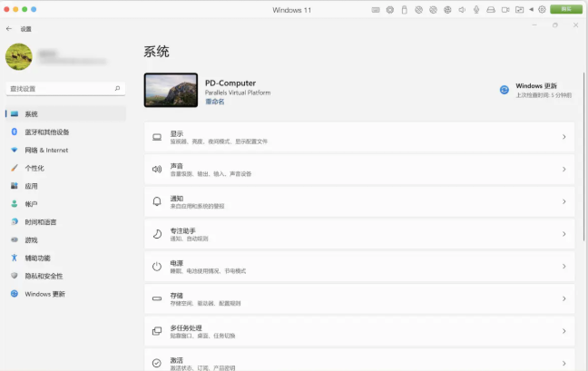Click the microphone icon in Parallels toolbar
This screenshot has height=371, width=588.
point(476,10)
